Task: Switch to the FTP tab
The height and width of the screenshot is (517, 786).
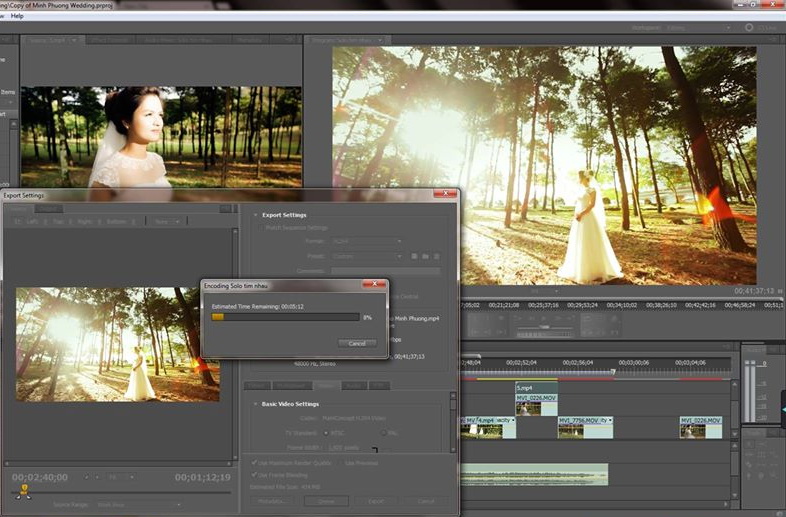Action: click(x=378, y=386)
